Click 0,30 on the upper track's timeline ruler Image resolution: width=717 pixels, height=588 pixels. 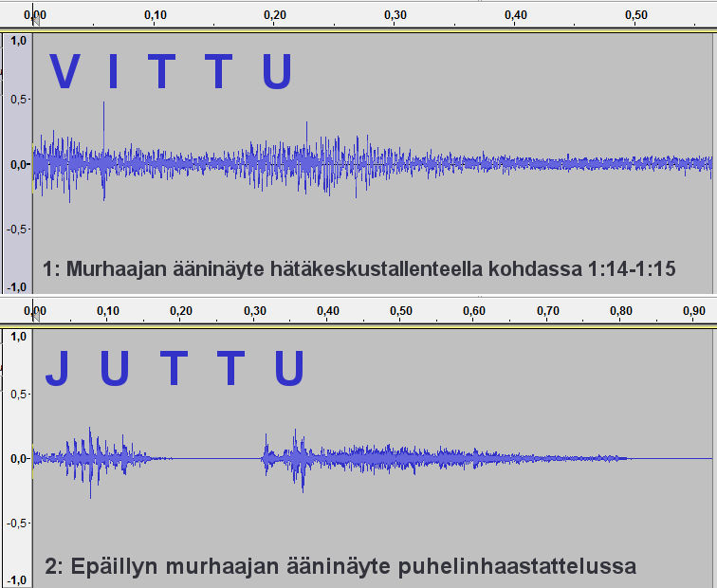tap(395, 14)
